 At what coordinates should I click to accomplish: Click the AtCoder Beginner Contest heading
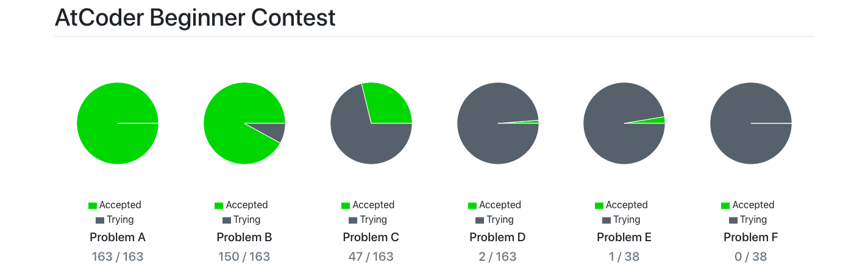click(x=195, y=18)
